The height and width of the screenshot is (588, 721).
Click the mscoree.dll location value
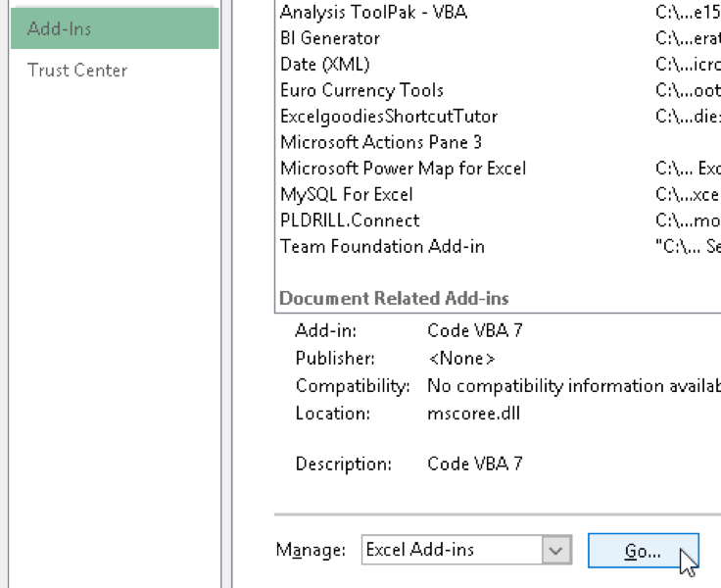[473, 413]
